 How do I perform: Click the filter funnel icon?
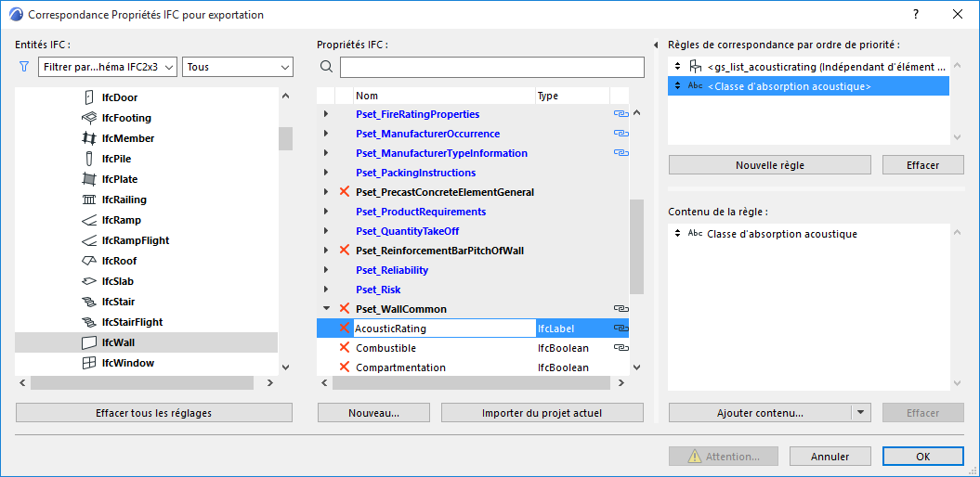pyautogui.click(x=24, y=67)
